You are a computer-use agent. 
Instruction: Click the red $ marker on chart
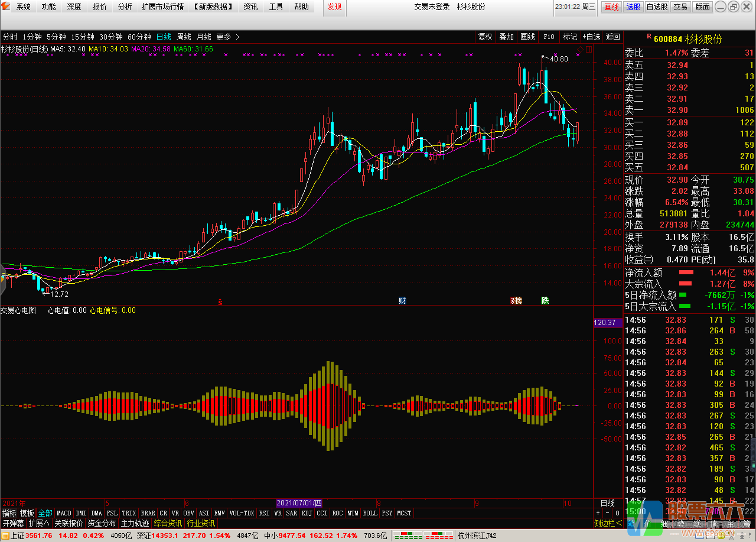(220, 301)
